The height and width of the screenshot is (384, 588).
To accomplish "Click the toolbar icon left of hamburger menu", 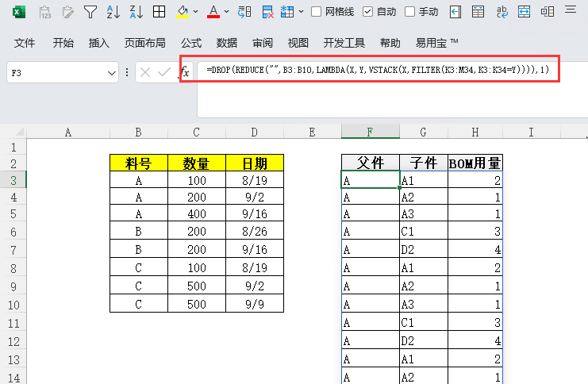I will point(547,12).
